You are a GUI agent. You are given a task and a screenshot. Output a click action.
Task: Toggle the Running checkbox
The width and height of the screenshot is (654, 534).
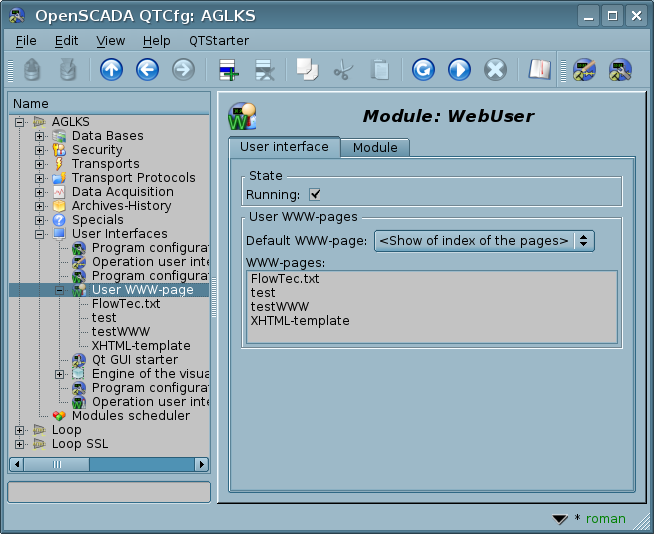tap(315, 194)
